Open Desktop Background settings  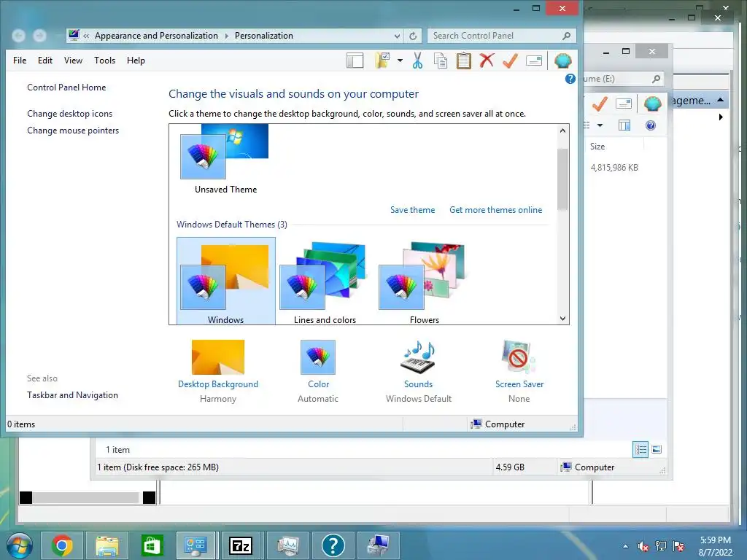(217, 357)
